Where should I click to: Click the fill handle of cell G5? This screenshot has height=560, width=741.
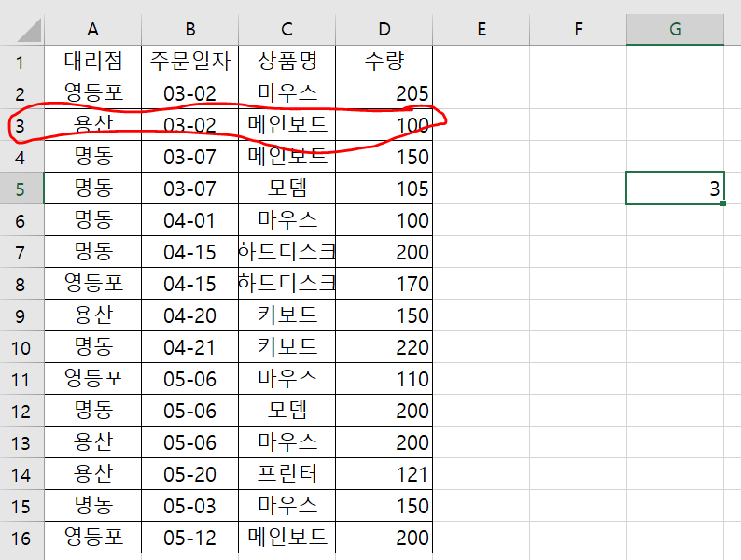click(x=723, y=203)
